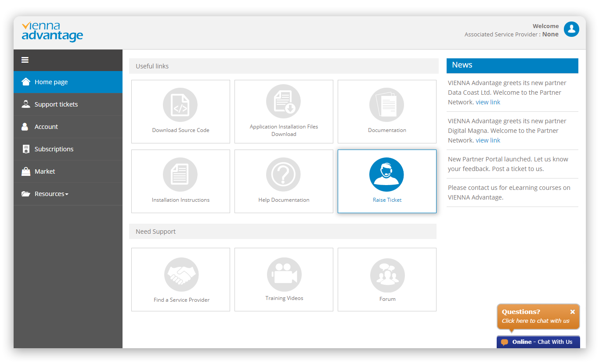Viewport: 599px width, 364px height.
Task: Click view link for Digital Magna news
Action: point(488,140)
